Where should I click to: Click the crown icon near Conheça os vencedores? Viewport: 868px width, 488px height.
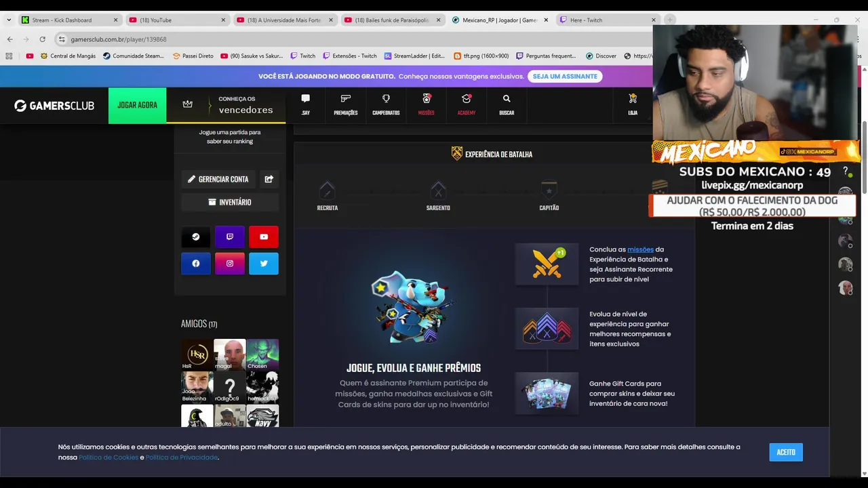tap(188, 104)
